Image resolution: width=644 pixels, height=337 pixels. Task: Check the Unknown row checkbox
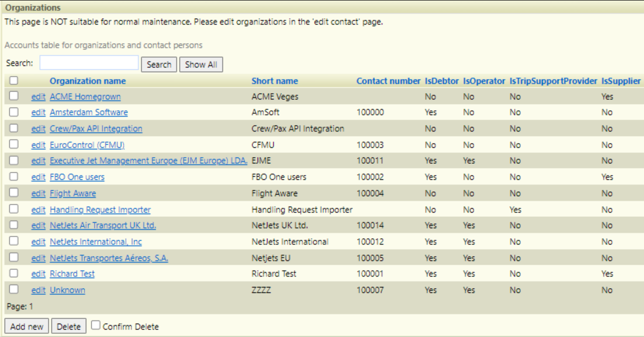[x=14, y=289]
